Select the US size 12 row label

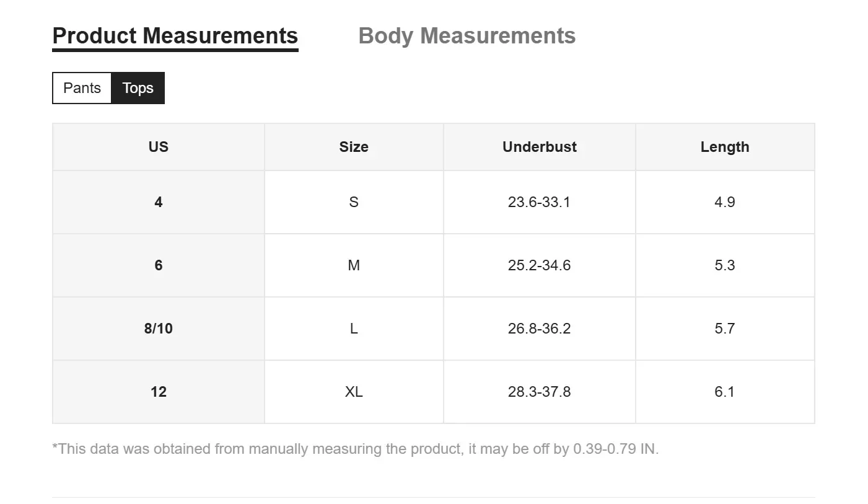coord(159,392)
